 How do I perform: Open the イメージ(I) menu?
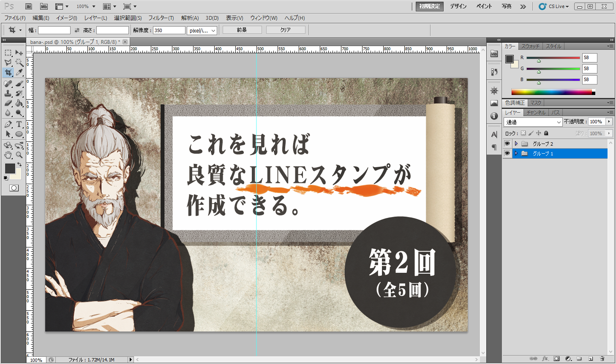tap(67, 18)
